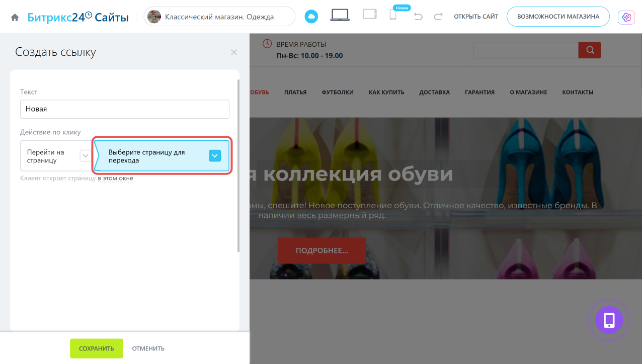Open the ПЛАТЬЯ menu item

(x=295, y=93)
